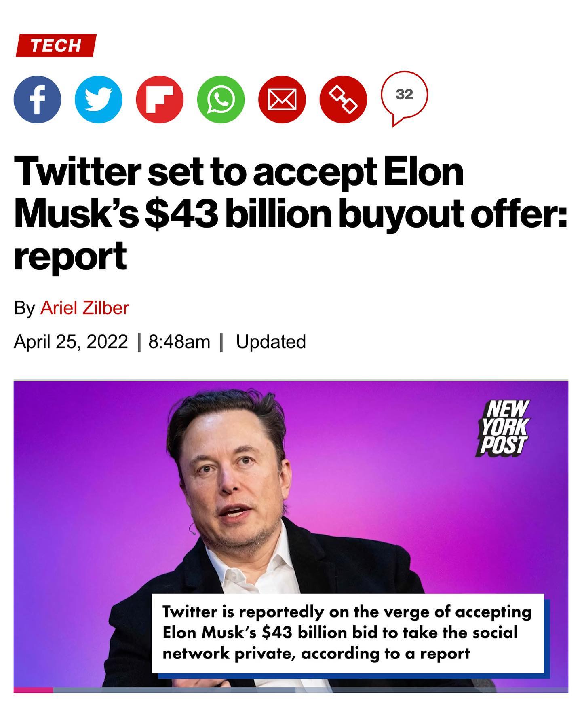Screen dimensions: 582x728
Task: Share the article on Twitter
Action: pos(99,99)
